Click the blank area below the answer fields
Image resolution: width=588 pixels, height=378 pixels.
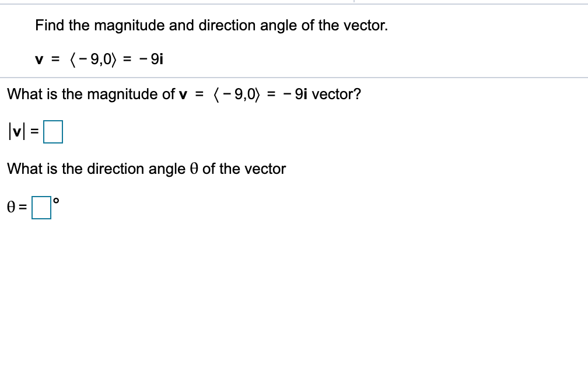click(292, 292)
